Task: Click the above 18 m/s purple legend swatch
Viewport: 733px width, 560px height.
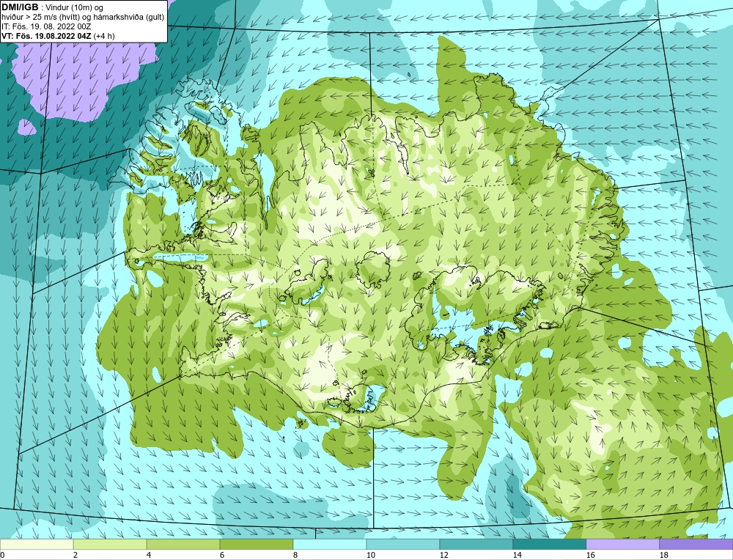Action: pos(696,545)
